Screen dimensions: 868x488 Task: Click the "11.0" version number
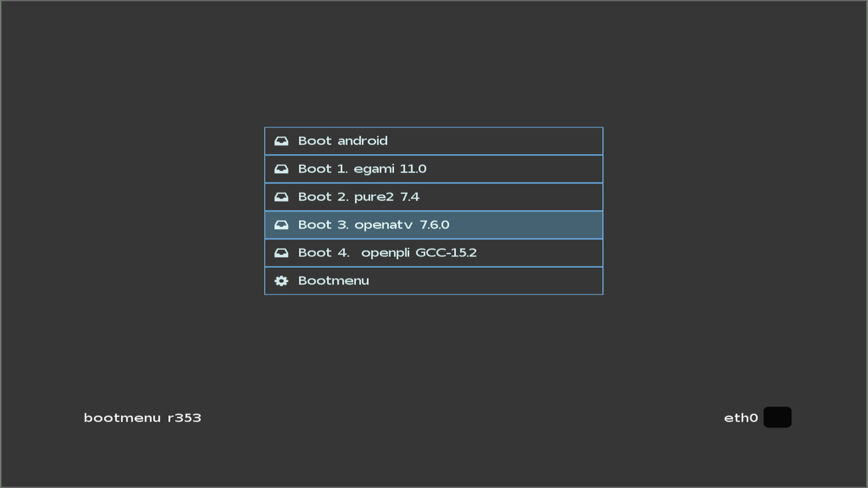pyautogui.click(x=413, y=169)
